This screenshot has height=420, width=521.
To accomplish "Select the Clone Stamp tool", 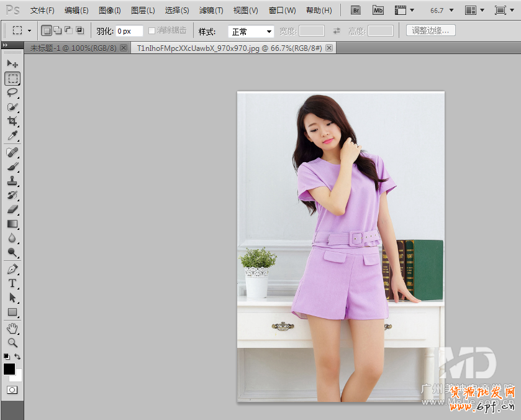I will pyautogui.click(x=12, y=181).
